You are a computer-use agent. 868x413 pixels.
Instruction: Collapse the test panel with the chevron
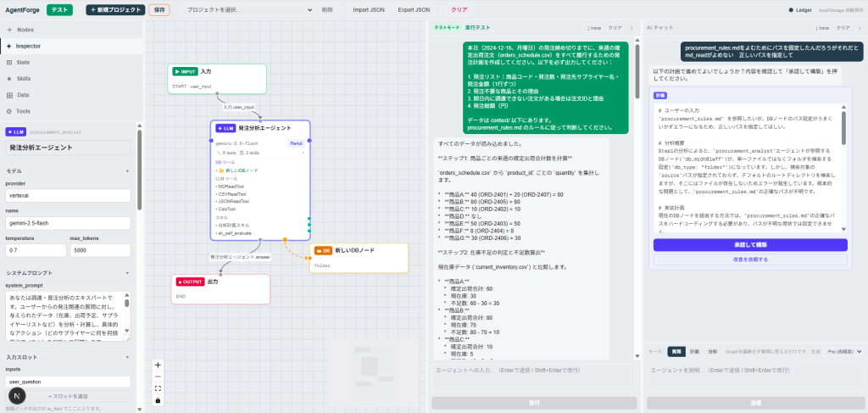point(631,28)
